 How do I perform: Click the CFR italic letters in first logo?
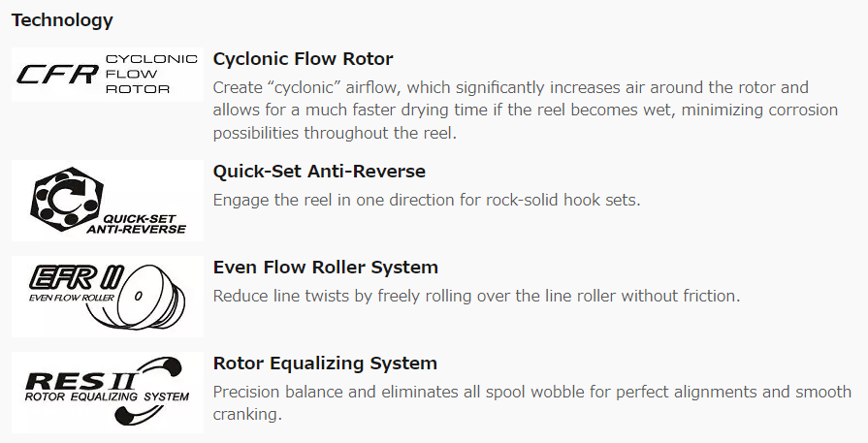tap(57, 74)
